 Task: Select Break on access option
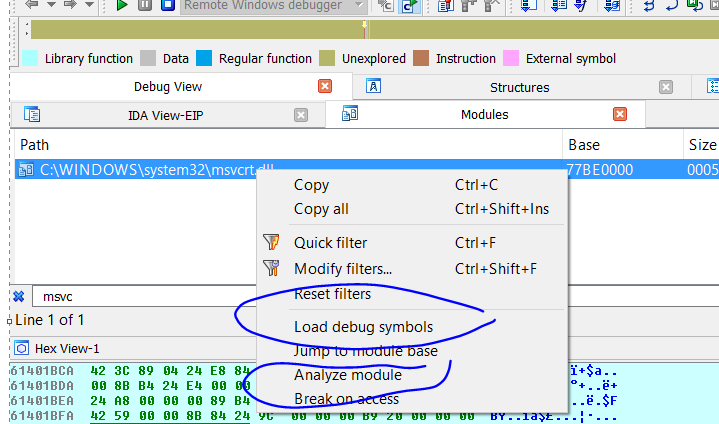click(x=346, y=399)
